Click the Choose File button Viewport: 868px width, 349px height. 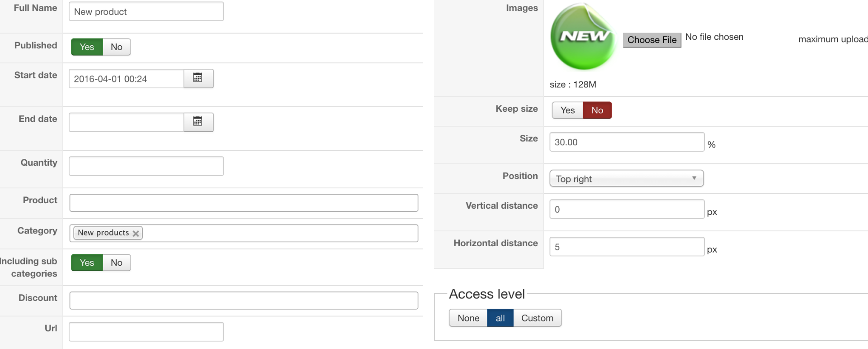click(x=651, y=40)
